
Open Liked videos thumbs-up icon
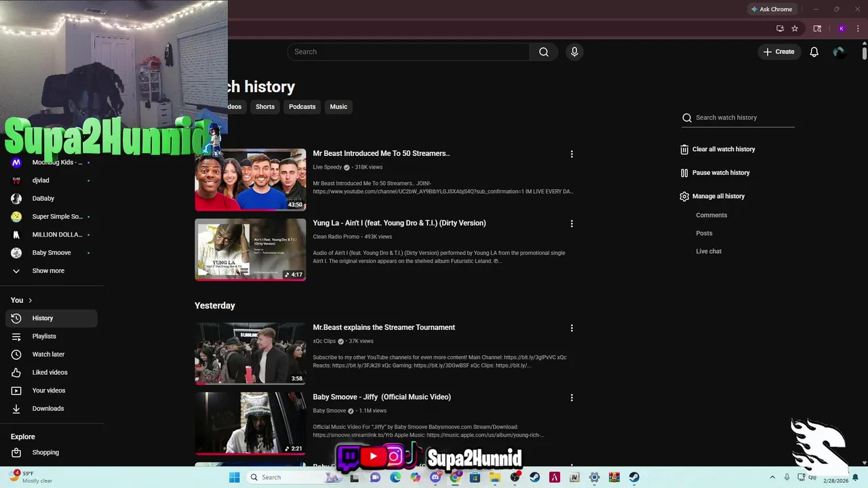(16, 372)
